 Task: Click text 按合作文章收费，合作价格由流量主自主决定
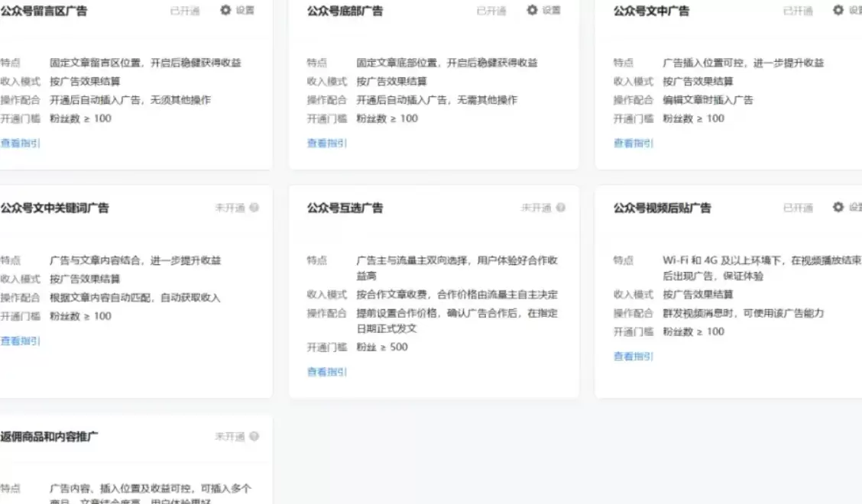pos(456,295)
